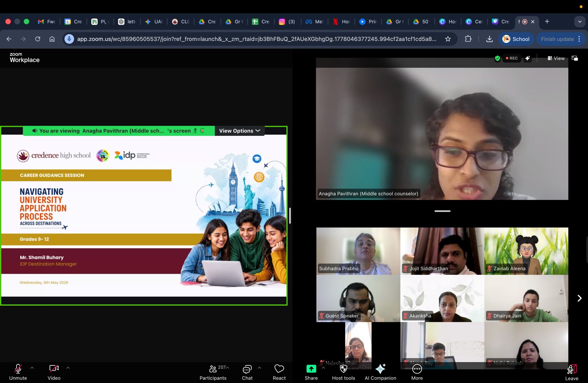Switch to the Gmail Fwd tab
The image size is (588, 383).
47,22
